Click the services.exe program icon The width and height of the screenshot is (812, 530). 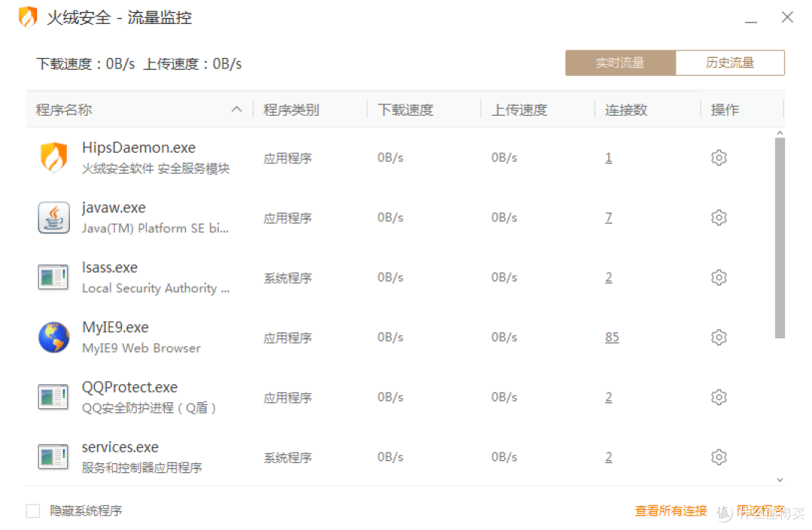point(53,457)
